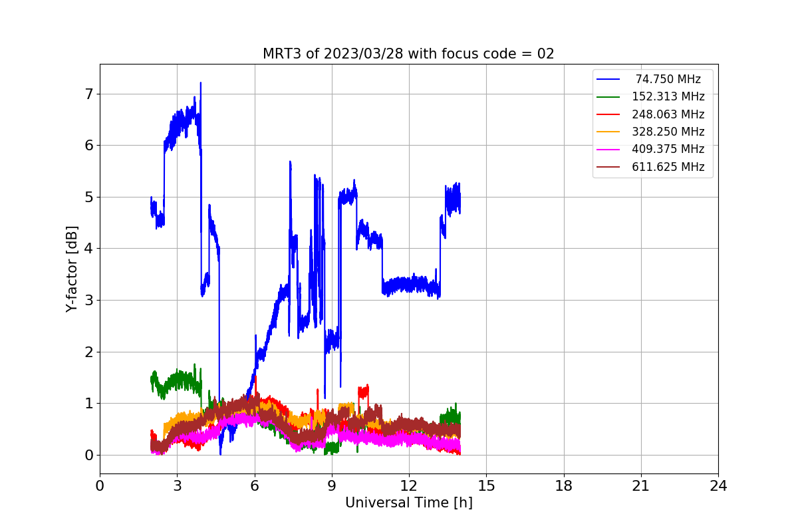The height and width of the screenshot is (532, 798).
Task: Click the red legend line for 248.063 MHz
Action: click(x=608, y=114)
